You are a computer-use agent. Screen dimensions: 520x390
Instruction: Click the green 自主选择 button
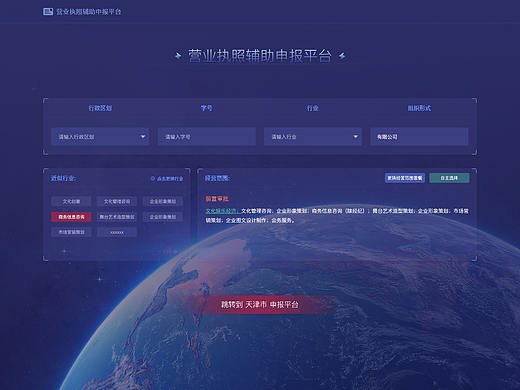449,178
